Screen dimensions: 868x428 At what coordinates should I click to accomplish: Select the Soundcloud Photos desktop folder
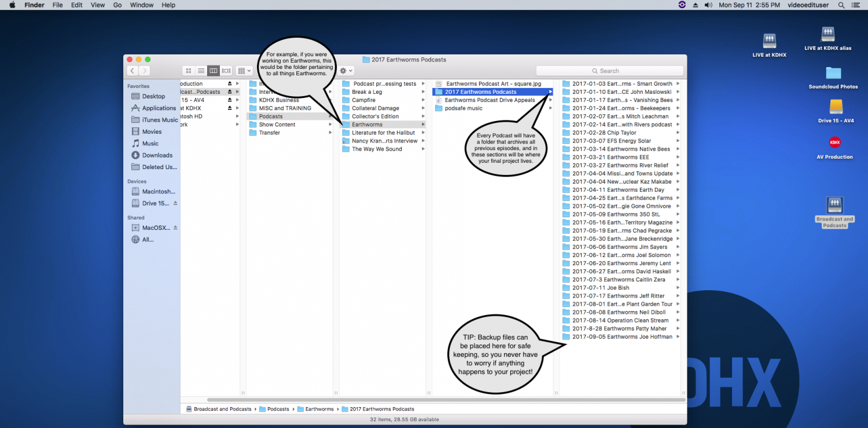click(833, 73)
